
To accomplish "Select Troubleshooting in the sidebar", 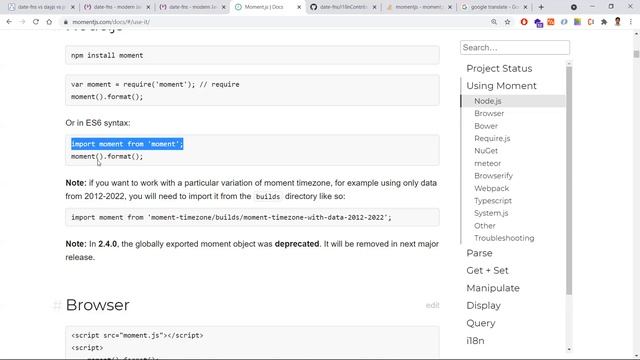I will pos(504,238).
